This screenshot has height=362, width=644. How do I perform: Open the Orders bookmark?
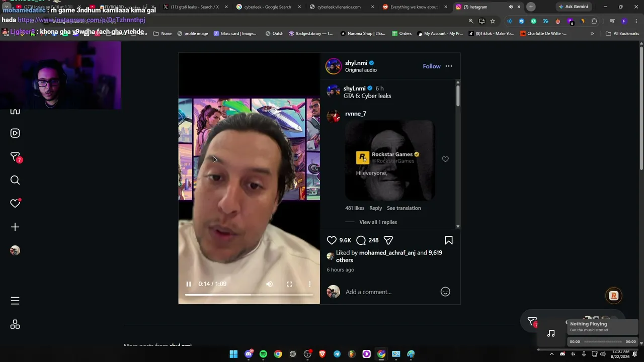[x=401, y=34]
